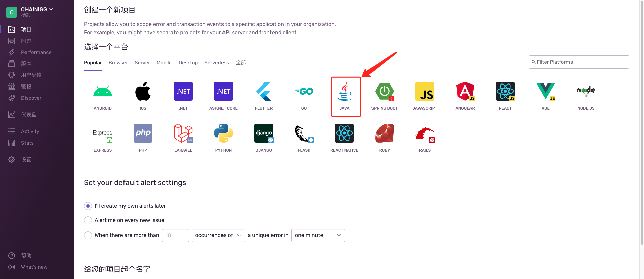Select the JavaScript platform icon
The image size is (644, 279).
425,91
